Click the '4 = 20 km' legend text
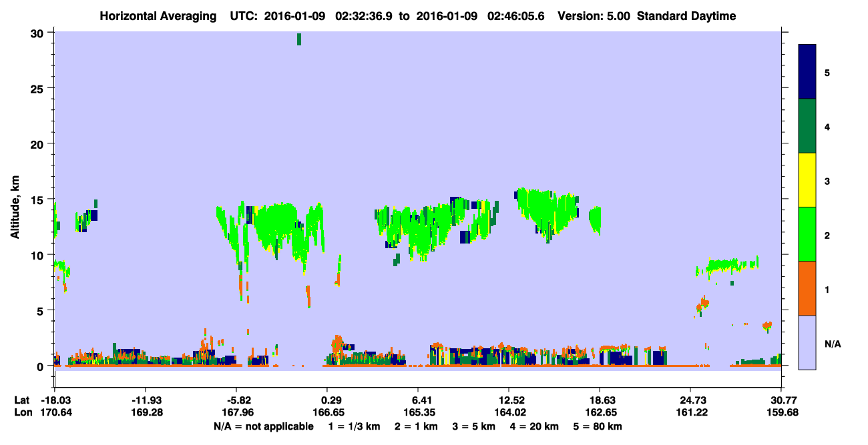Screen dimensions: 868x445 pos(534,426)
